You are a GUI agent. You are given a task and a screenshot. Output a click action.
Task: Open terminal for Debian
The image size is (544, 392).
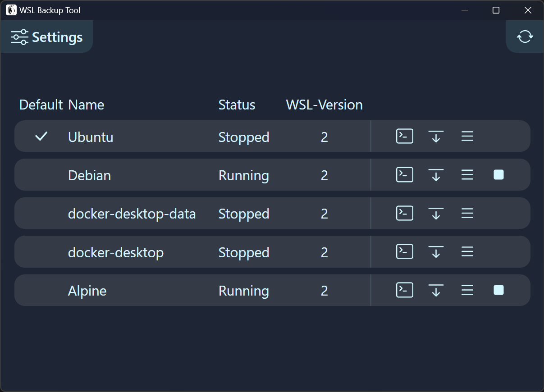(x=405, y=175)
